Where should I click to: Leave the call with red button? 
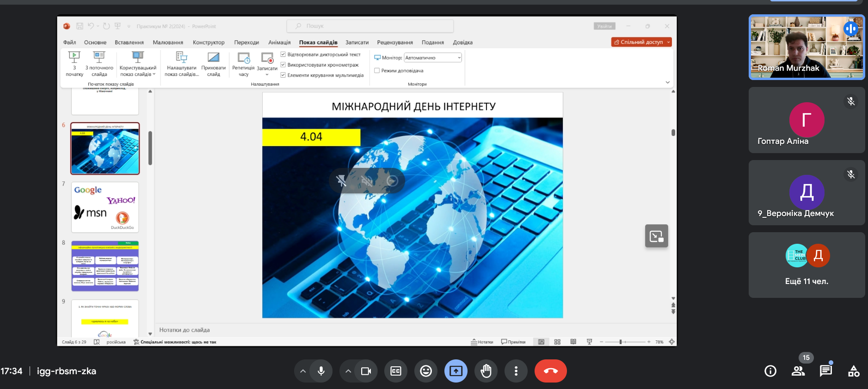click(550, 371)
